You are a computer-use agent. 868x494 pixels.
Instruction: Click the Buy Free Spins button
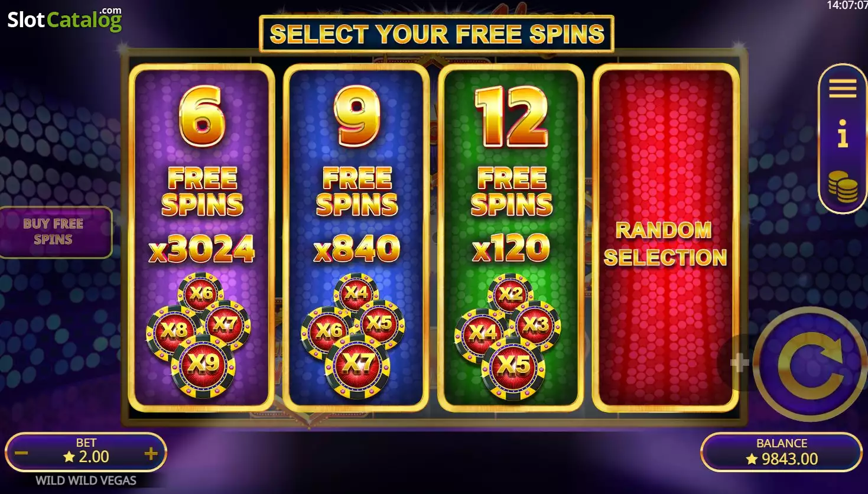pos(54,232)
